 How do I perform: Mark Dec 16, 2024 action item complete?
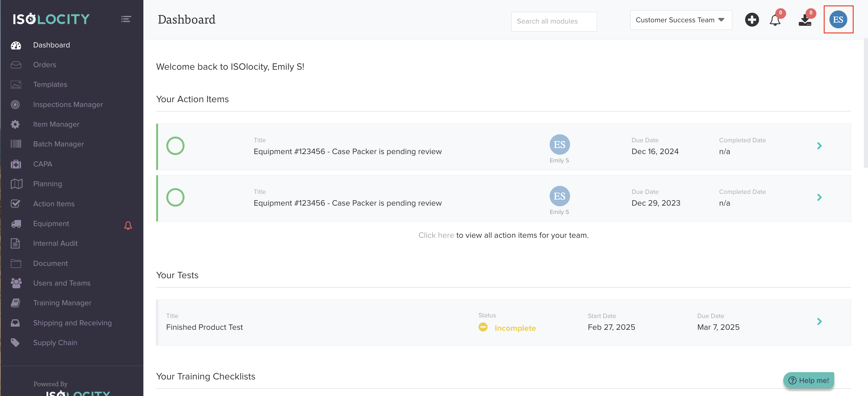click(175, 146)
